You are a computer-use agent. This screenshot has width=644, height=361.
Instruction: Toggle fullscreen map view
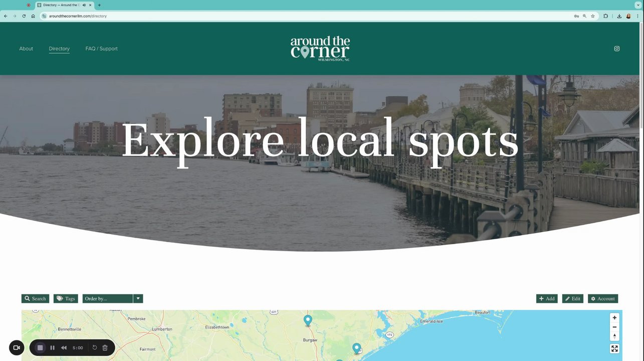point(614,348)
